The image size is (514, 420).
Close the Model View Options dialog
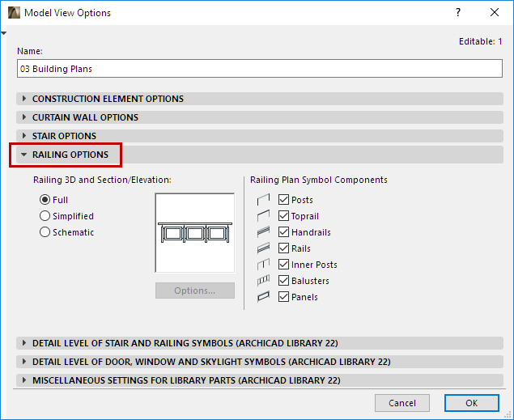[495, 12]
